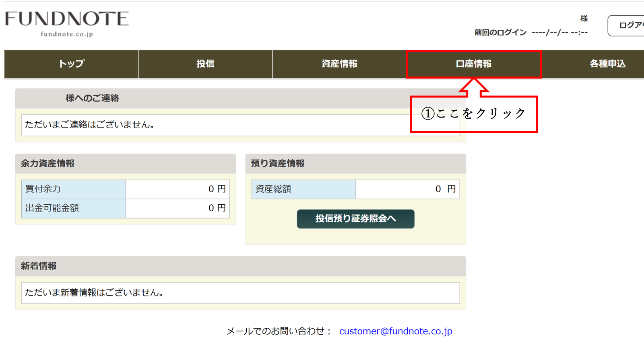Click the 様へのご連絡 section header

click(x=92, y=98)
